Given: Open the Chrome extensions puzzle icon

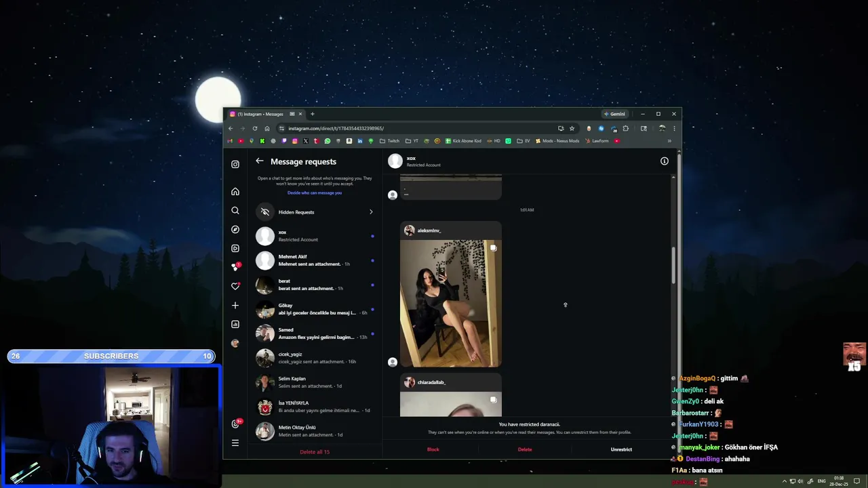Looking at the screenshot, I should point(625,129).
